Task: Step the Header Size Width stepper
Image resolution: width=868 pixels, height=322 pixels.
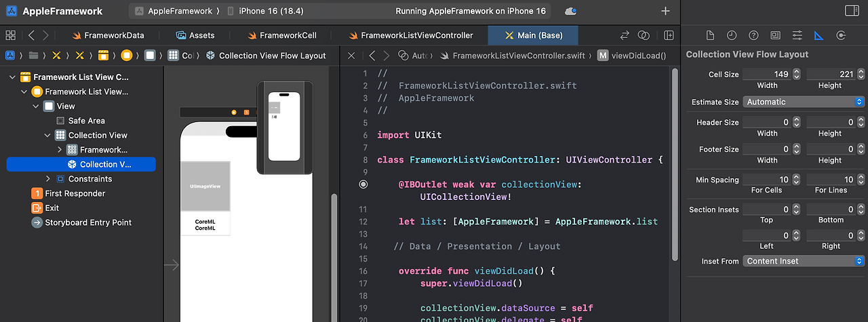Action: point(797,122)
